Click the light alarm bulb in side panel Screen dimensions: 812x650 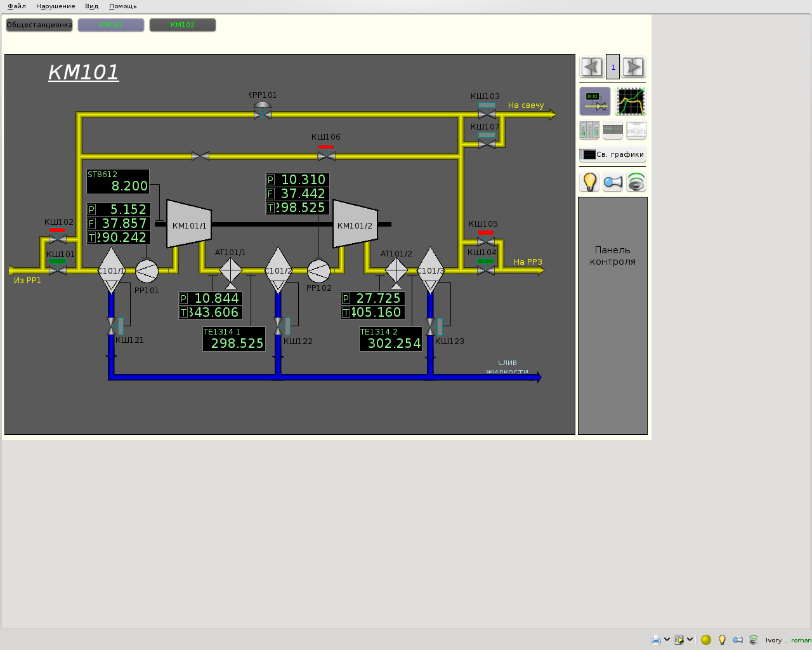pyautogui.click(x=589, y=182)
